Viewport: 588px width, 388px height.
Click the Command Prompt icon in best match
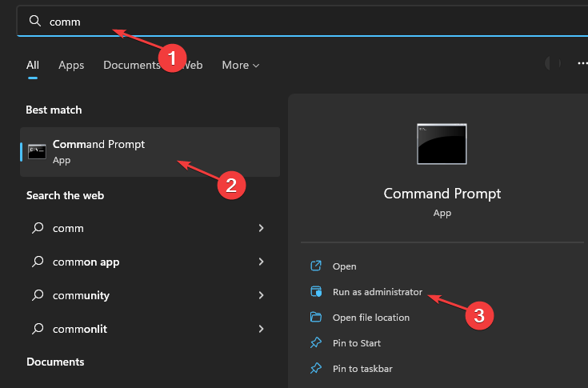coord(37,151)
